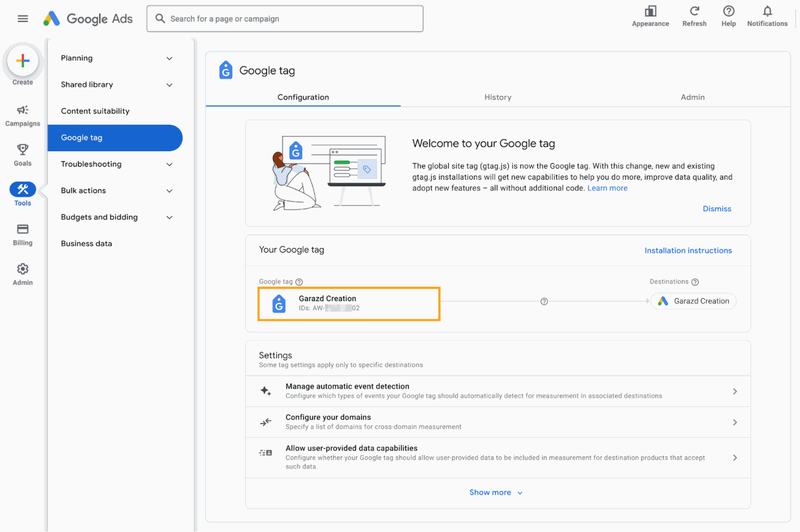Click Allow user-provided data capabilities title
This screenshot has height=532, width=800.
tap(351, 448)
